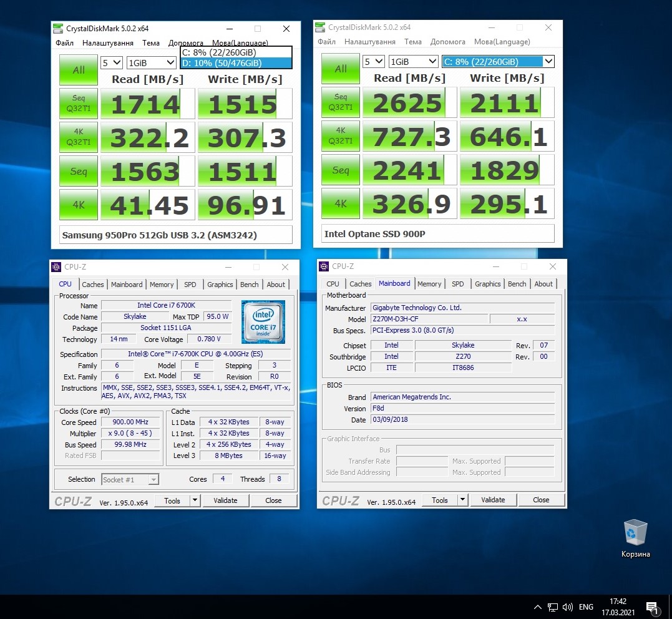
Task: Switch to Caches tab in CPU window
Action: tap(92, 284)
